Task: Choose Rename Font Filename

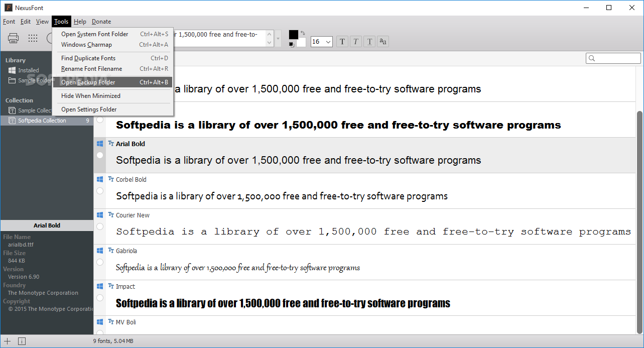Action: point(113,69)
